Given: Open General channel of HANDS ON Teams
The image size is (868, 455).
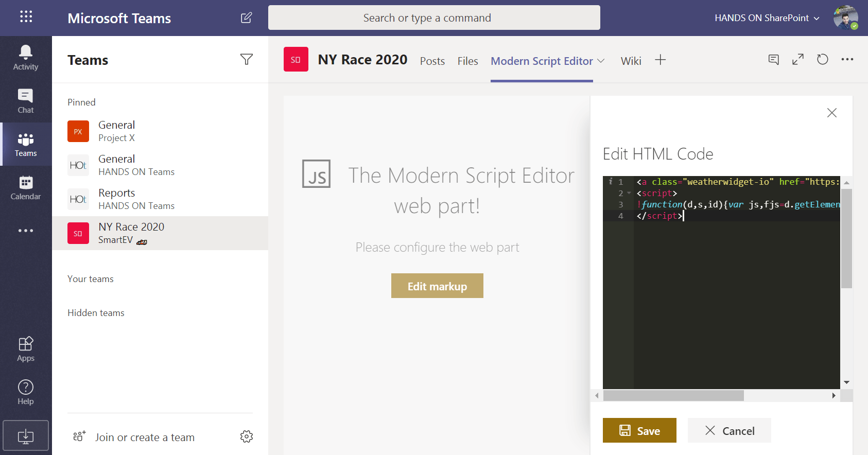Looking at the screenshot, I should [160, 165].
